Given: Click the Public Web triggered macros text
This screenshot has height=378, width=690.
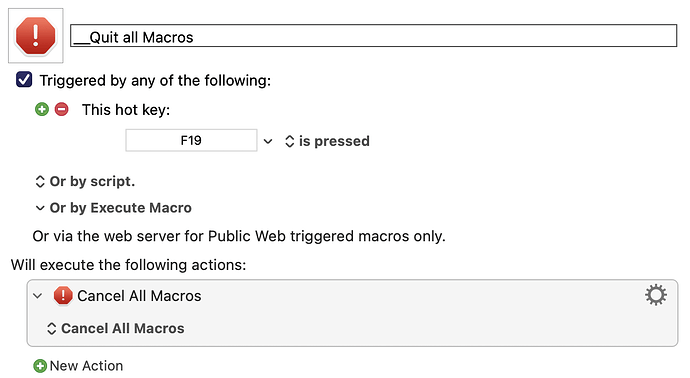Looking at the screenshot, I should point(326,236).
